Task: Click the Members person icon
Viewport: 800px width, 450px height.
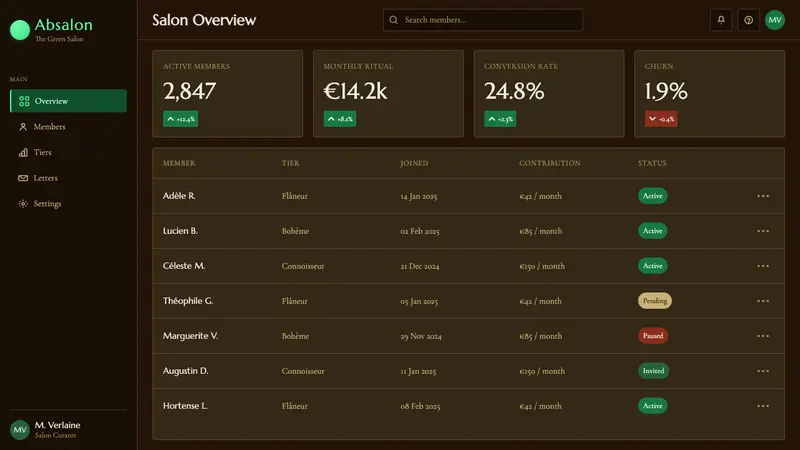Action: pyautogui.click(x=23, y=127)
